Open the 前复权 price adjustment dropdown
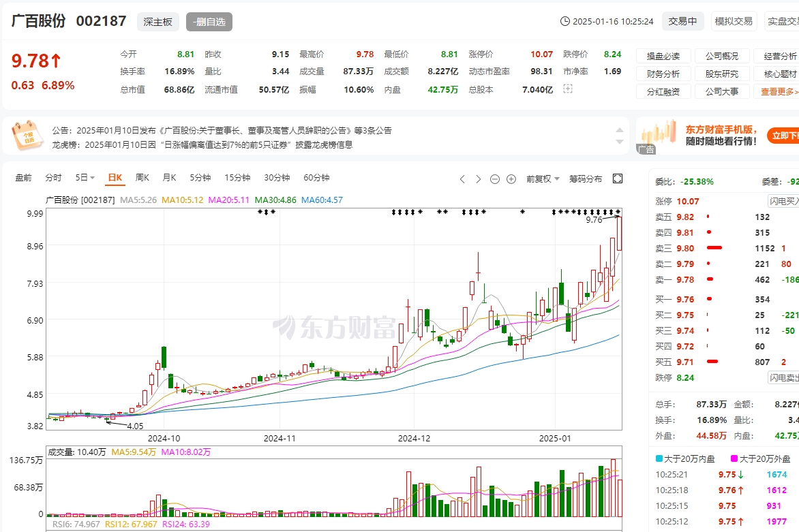Image resolution: width=799 pixels, height=532 pixels. (x=543, y=178)
